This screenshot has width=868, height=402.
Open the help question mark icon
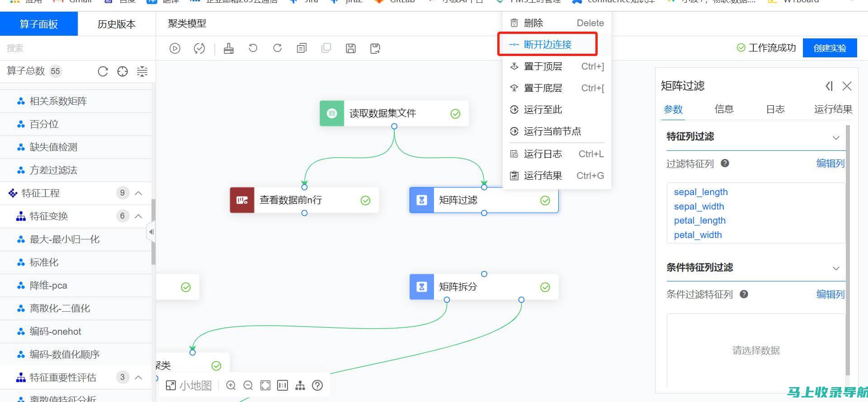[318, 385]
